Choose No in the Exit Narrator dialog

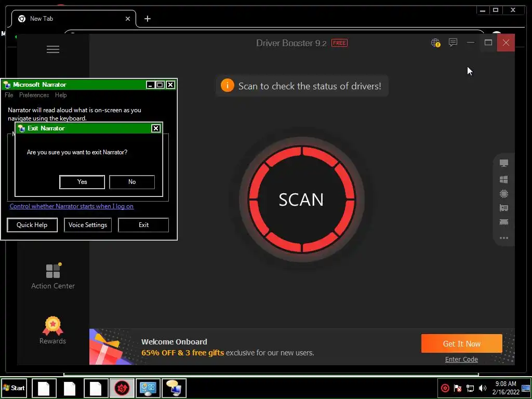[x=132, y=182]
